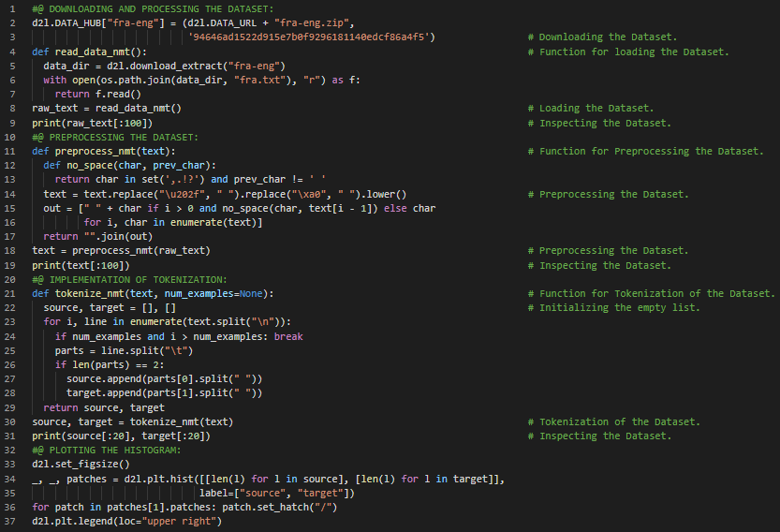780x532 pixels.
Task: Click the "#@ IMPLEMENTATION OF TOKENIZATION:" header comment
Action: pyautogui.click(x=129, y=279)
